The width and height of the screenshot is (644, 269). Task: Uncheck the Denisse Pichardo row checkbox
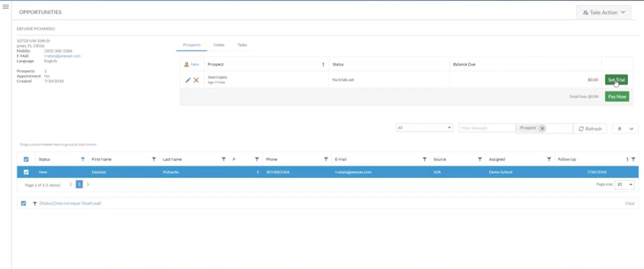pos(26,172)
